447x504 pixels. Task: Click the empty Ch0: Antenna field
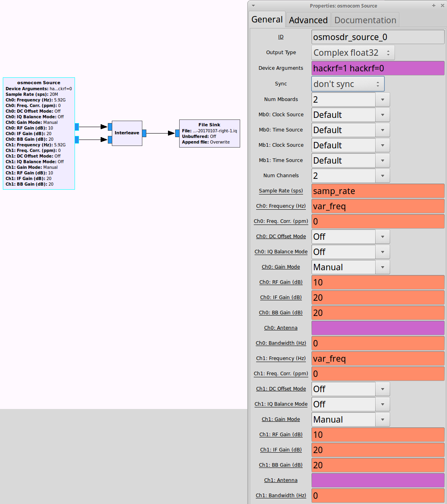click(378, 328)
